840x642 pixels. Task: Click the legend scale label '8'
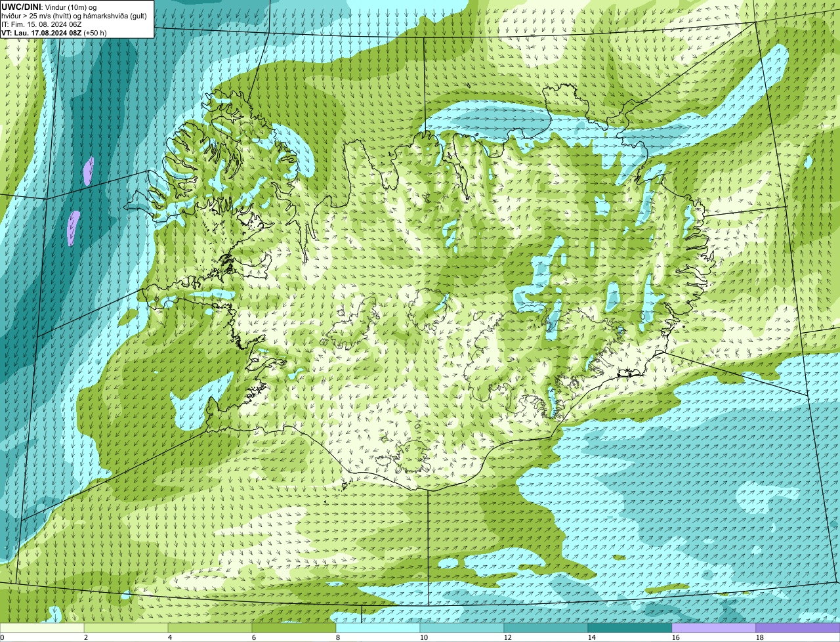pos(338,637)
